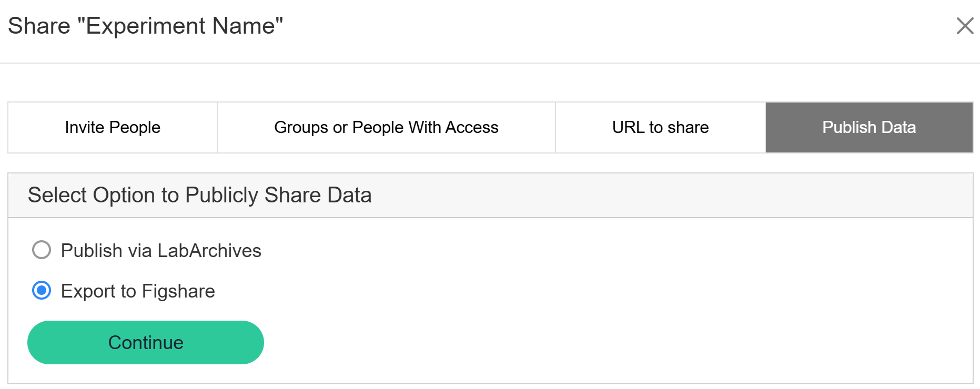Click the "Select Option to Publicly Share Data" heading
This screenshot has width=980, height=389.
tap(200, 195)
